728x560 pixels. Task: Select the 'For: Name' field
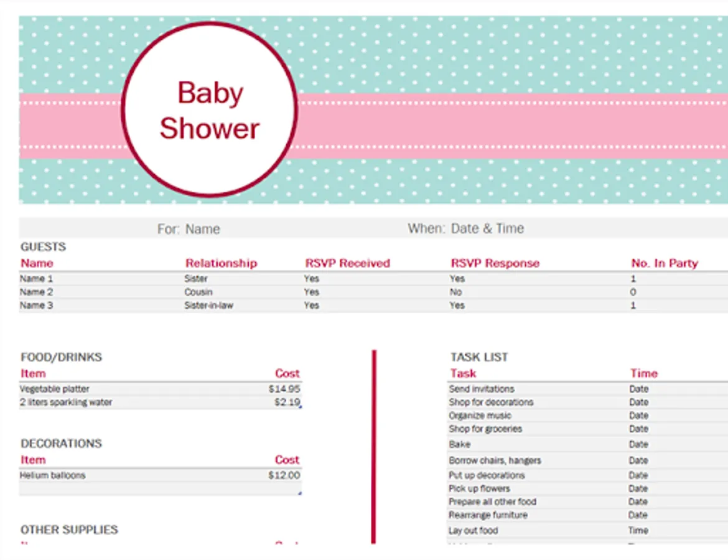[x=189, y=229]
